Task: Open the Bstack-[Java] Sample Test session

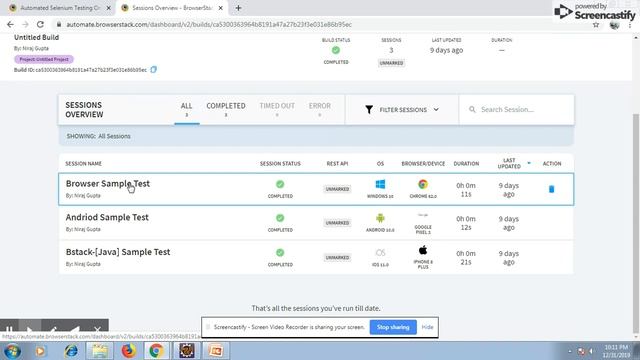Action: pos(118,252)
